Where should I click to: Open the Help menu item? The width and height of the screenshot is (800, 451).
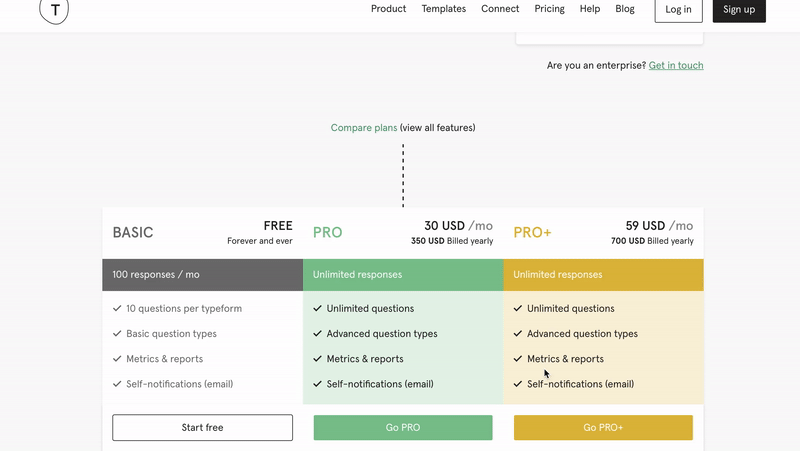[590, 9]
